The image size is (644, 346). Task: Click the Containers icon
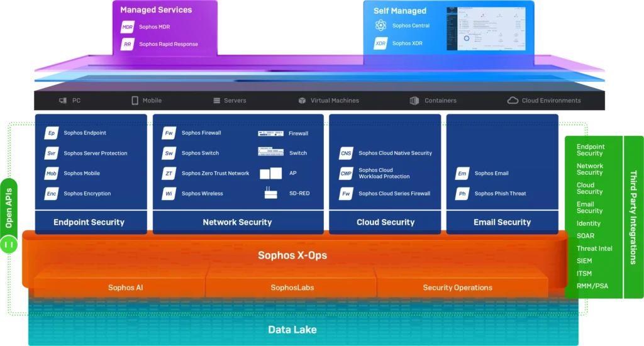pos(414,101)
